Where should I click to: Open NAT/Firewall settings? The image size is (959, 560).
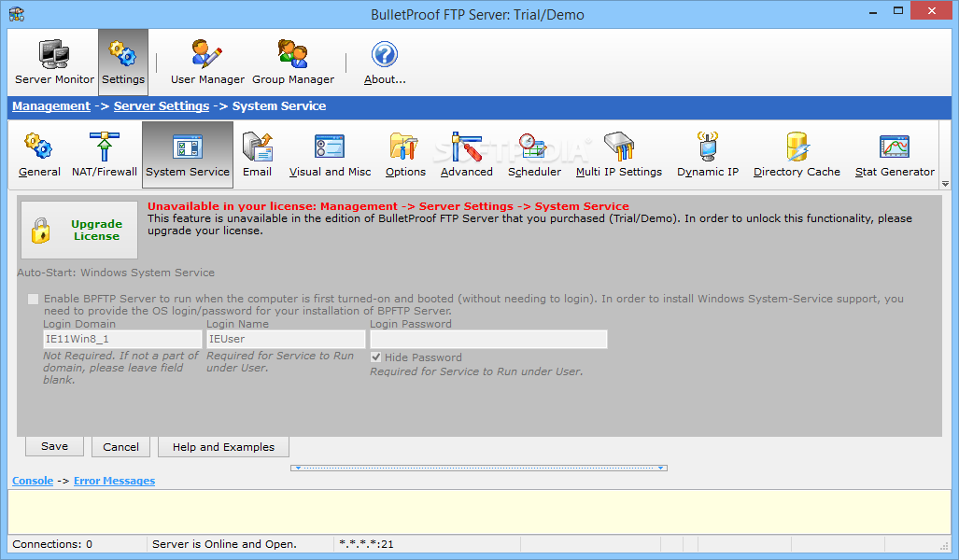pyautogui.click(x=104, y=155)
